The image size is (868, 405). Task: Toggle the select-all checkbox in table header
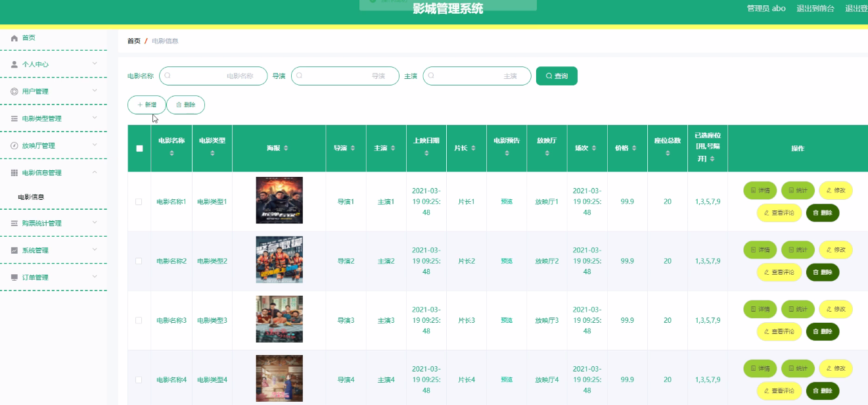139,149
